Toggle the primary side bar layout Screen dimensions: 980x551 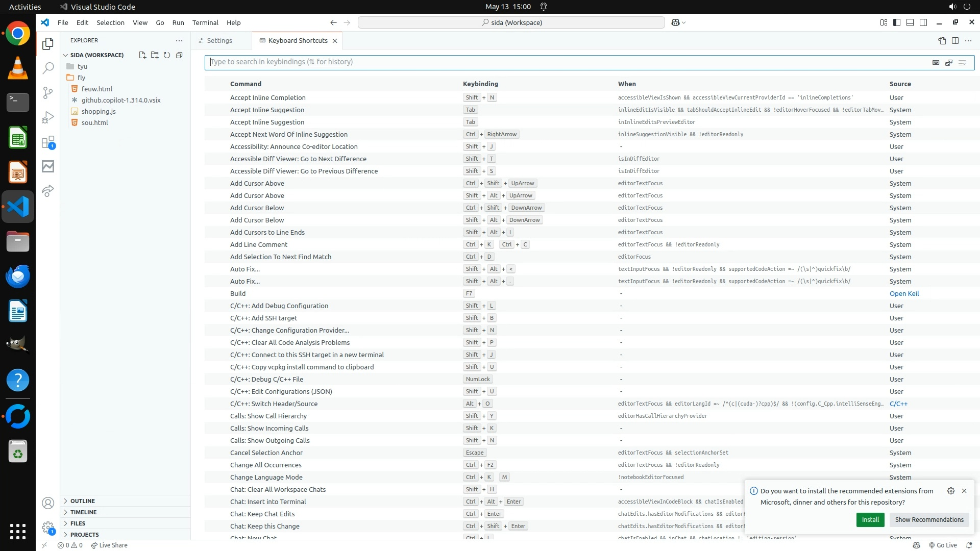pyautogui.click(x=897, y=22)
